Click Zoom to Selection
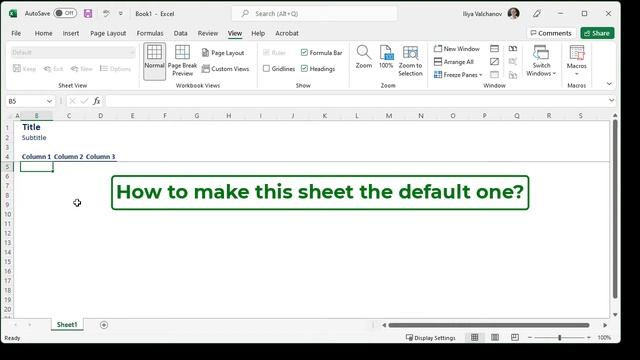This screenshot has width=640, height=360. (x=410, y=61)
